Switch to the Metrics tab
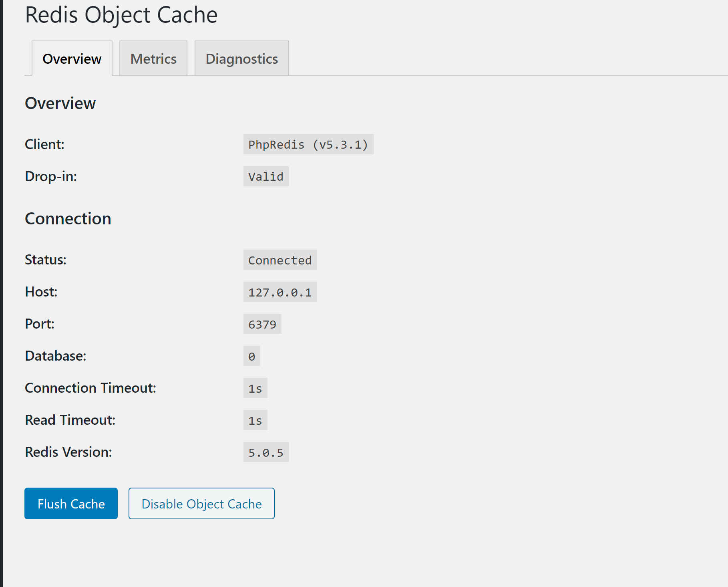Screen dimensions: 728x587 tap(153, 58)
